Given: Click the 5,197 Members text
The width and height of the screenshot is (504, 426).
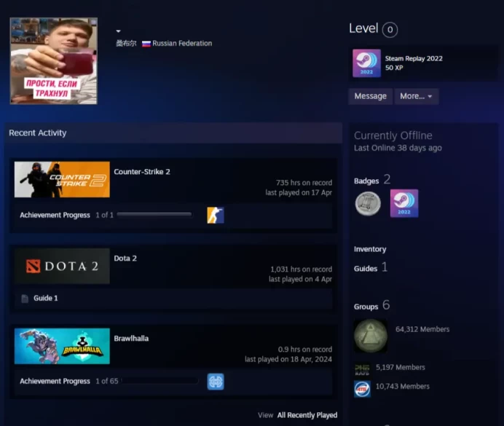Looking at the screenshot, I should 401,367.
